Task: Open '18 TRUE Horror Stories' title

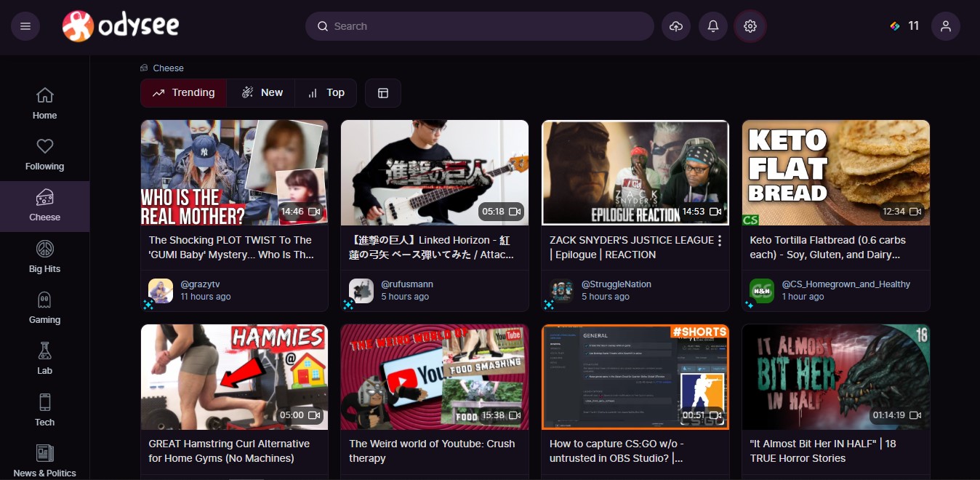Action: pos(823,451)
